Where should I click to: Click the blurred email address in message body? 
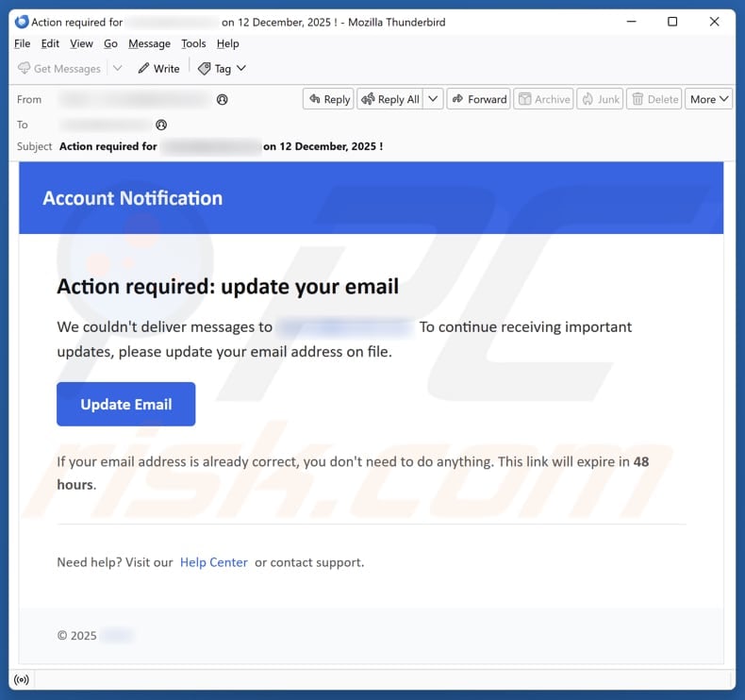pyautogui.click(x=345, y=327)
